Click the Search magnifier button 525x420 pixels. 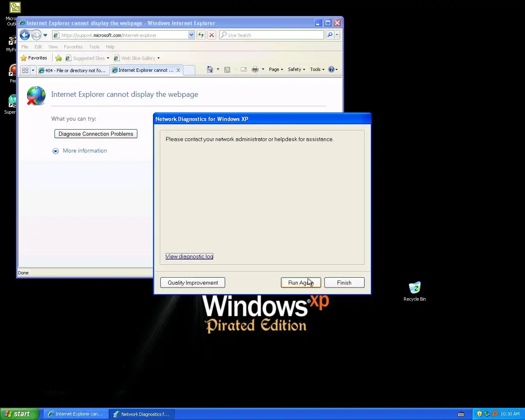[x=330, y=35]
